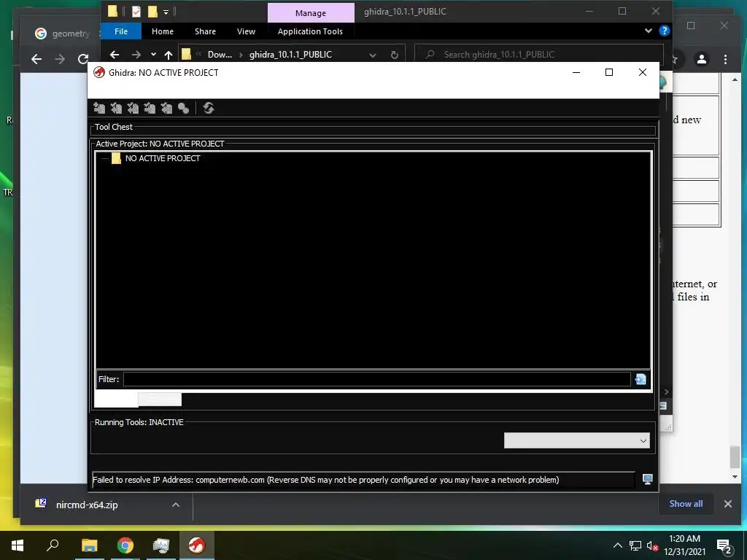747x560 pixels.
Task: Click the Find Checkouts chain-link icon
Action: 183,108
